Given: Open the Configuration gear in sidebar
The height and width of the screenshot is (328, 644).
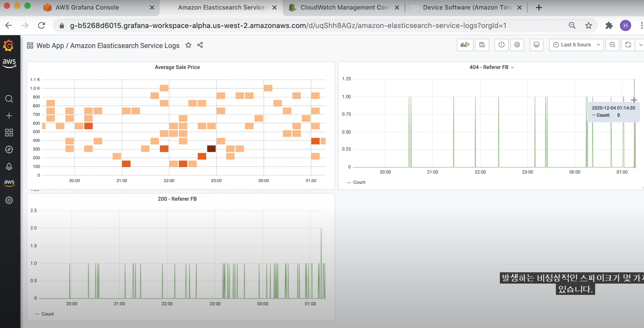Looking at the screenshot, I should click(9, 200).
